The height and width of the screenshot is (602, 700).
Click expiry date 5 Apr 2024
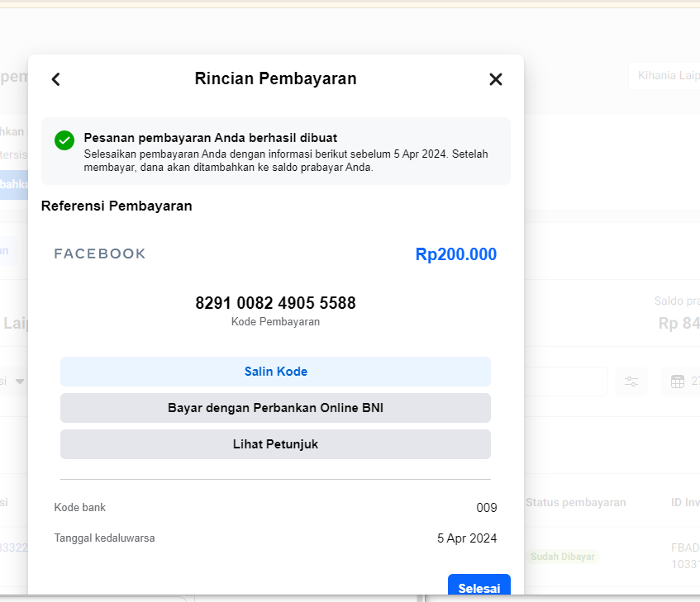(x=467, y=538)
